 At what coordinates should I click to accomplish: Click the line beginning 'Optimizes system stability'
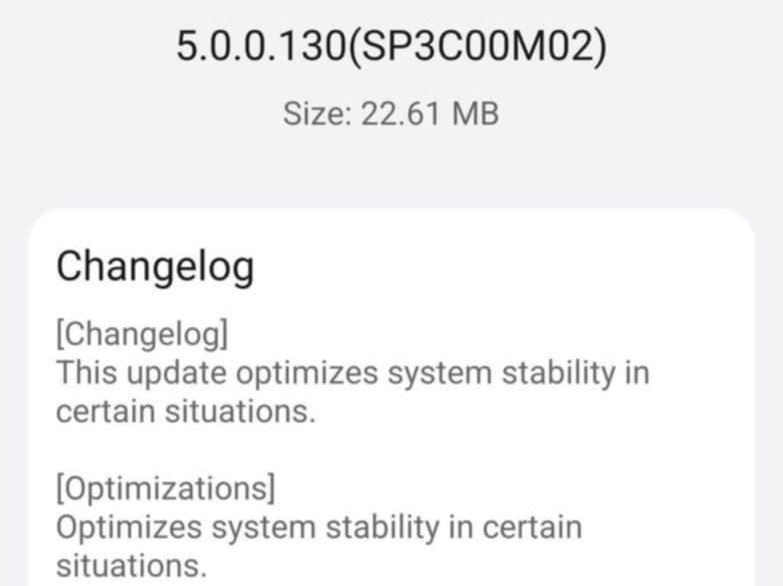tap(318, 527)
